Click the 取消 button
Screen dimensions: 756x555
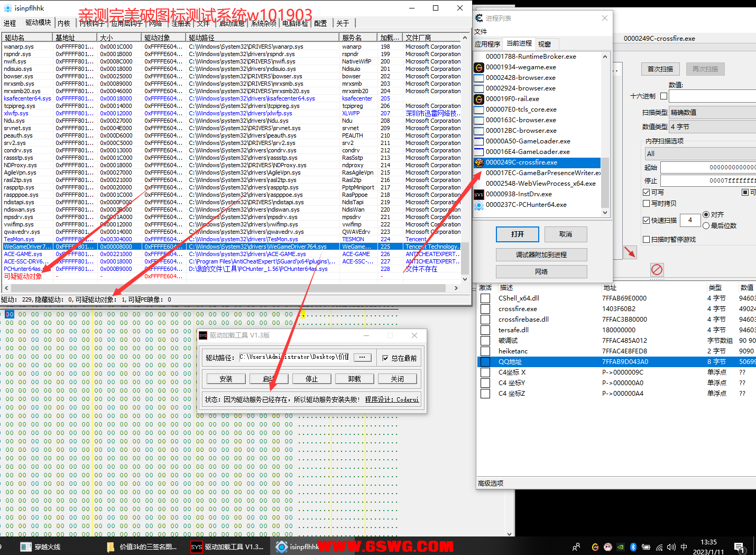click(x=566, y=234)
